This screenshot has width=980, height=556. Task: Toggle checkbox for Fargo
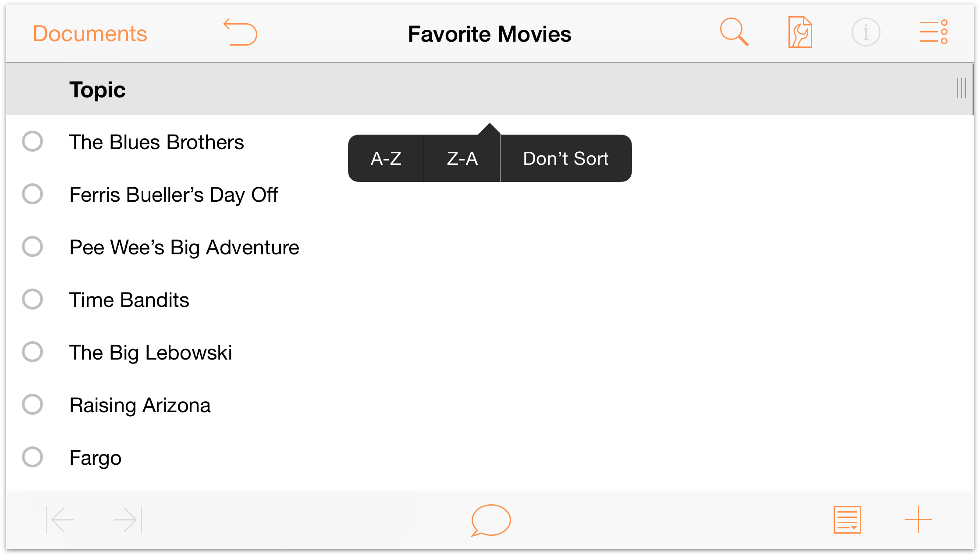point(33,457)
